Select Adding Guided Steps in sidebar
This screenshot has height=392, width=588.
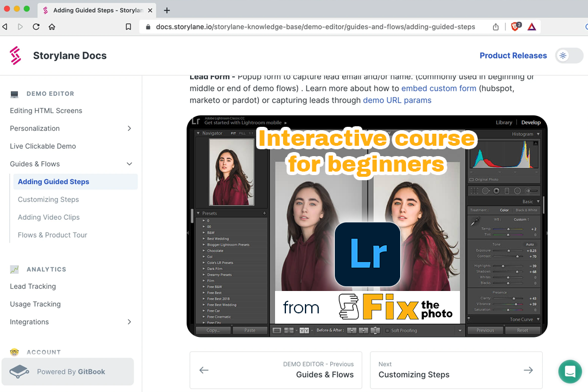pos(75,182)
